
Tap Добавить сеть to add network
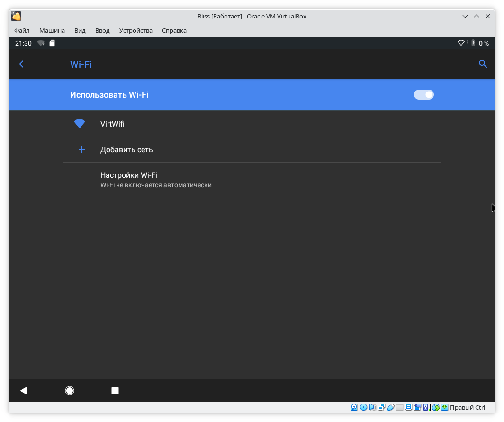pyautogui.click(x=126, y=150)
